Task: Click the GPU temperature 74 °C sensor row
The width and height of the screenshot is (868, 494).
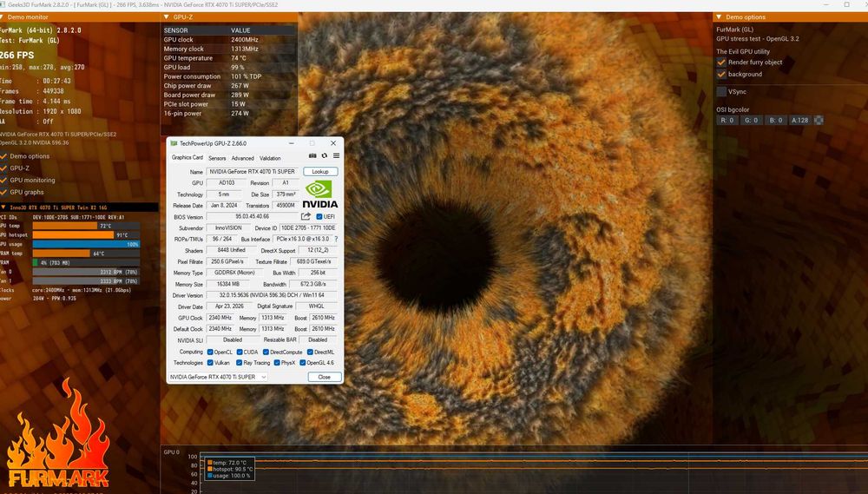Action: [228, 58]
